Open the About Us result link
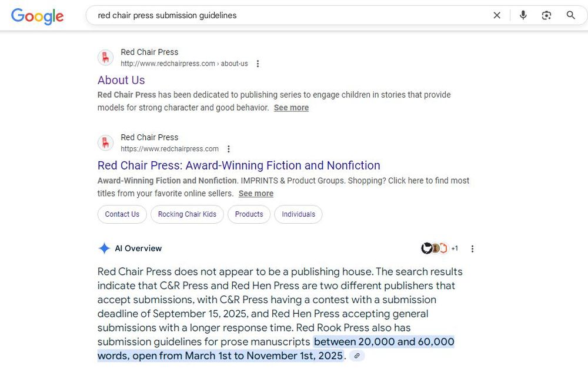The height and width of the screenshot is (375, 588). [121, 80]
